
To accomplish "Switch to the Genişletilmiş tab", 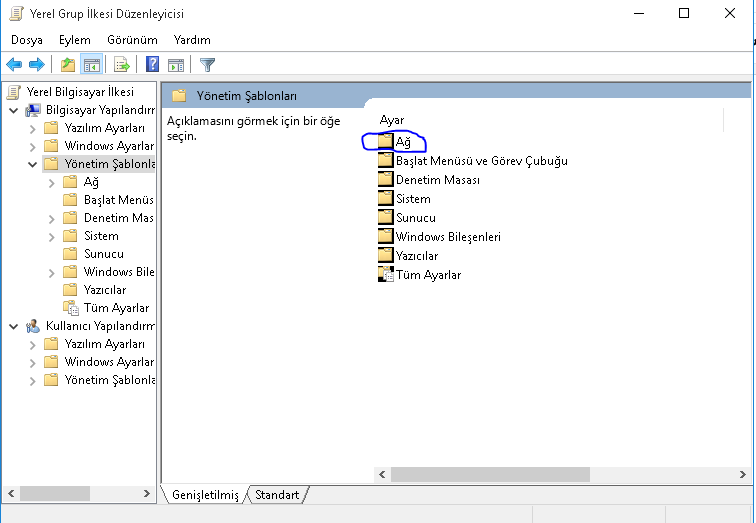I will click(x=205, y=495).
